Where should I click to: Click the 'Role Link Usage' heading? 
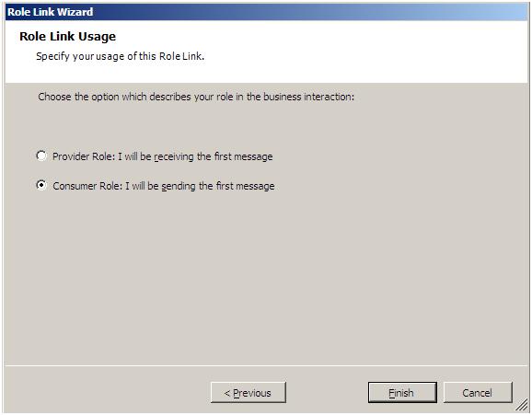pyautogui.click(x=67, y=36)
